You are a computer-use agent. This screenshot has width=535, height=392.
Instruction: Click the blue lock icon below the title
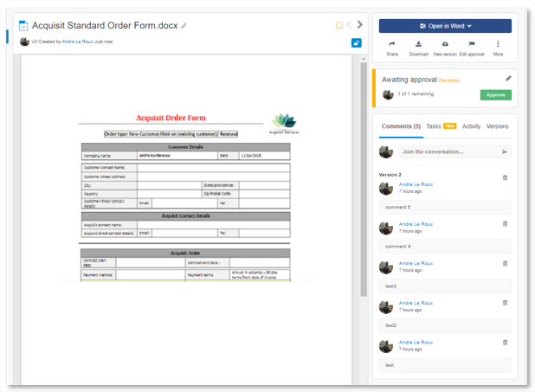point(356,43)
